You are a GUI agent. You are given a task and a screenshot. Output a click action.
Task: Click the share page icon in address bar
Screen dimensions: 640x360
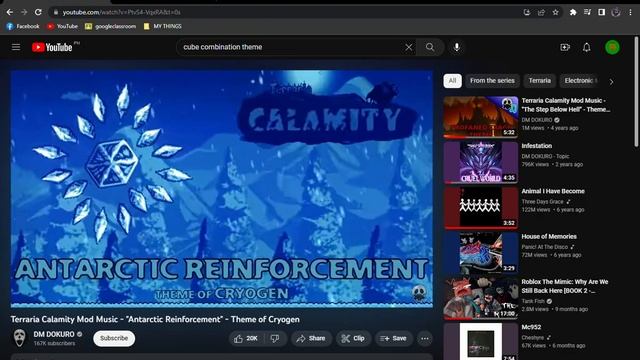(541, 12)
